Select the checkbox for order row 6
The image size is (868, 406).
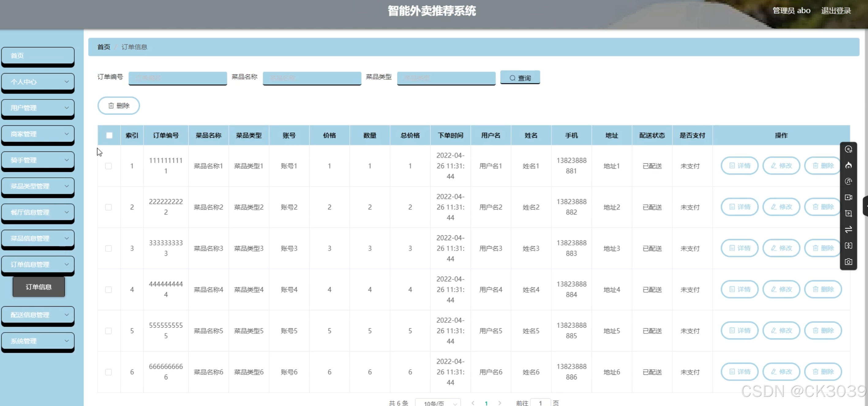(108, 372)
